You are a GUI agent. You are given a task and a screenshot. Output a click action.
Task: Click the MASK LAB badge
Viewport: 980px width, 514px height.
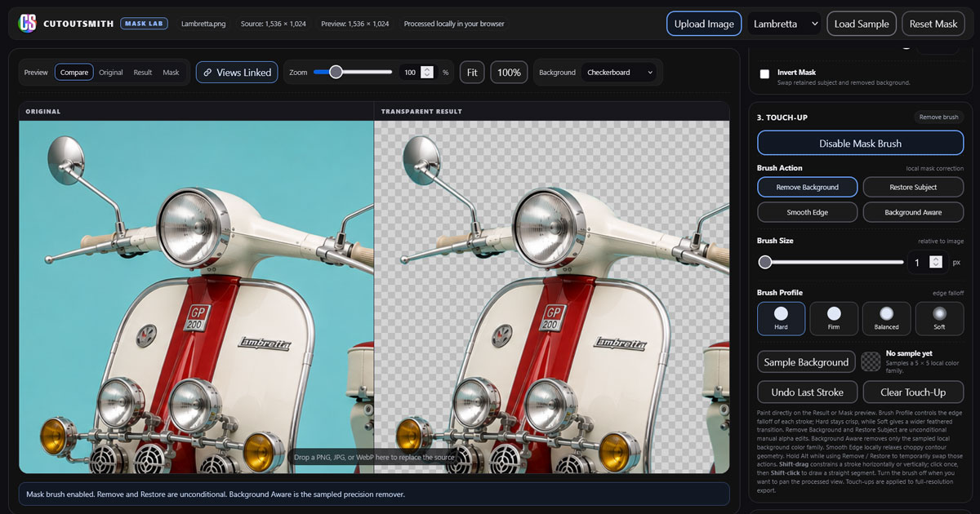coord(145,24)
